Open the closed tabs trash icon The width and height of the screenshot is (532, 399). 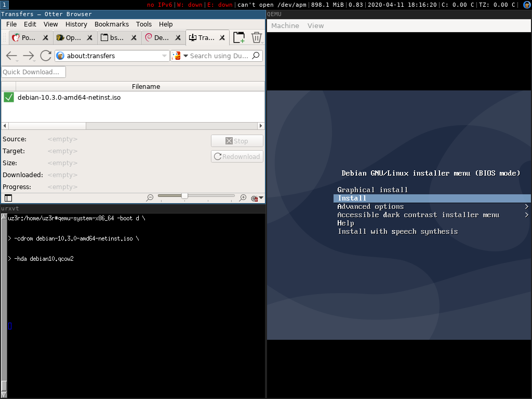257,37
